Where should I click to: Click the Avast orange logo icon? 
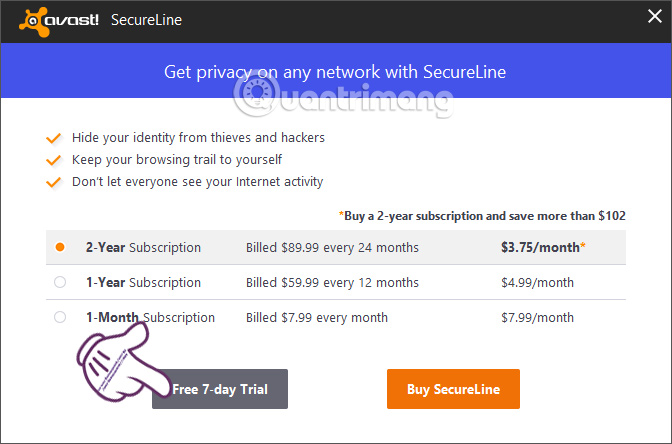point(33,21)
